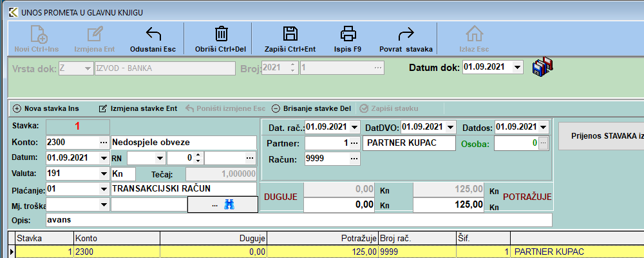Click the Račun lookup ellipsis button
644x258 pixels.
point(354,158)
